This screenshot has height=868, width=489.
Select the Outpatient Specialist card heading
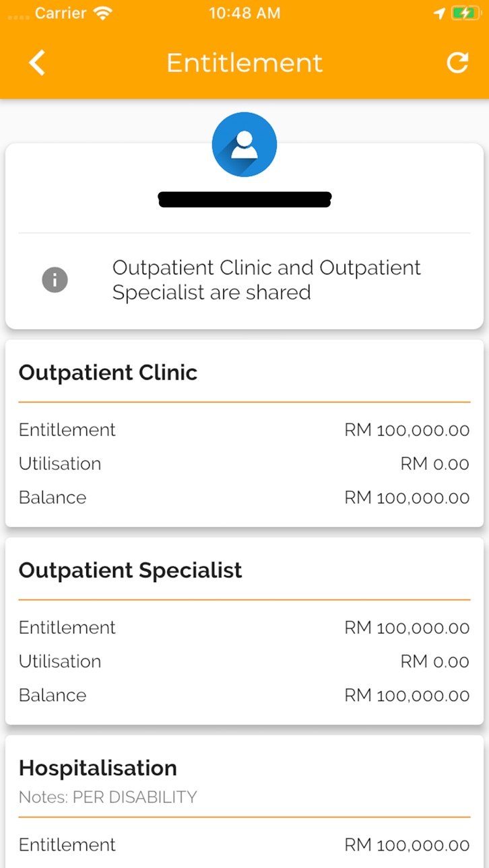point(130,571)
